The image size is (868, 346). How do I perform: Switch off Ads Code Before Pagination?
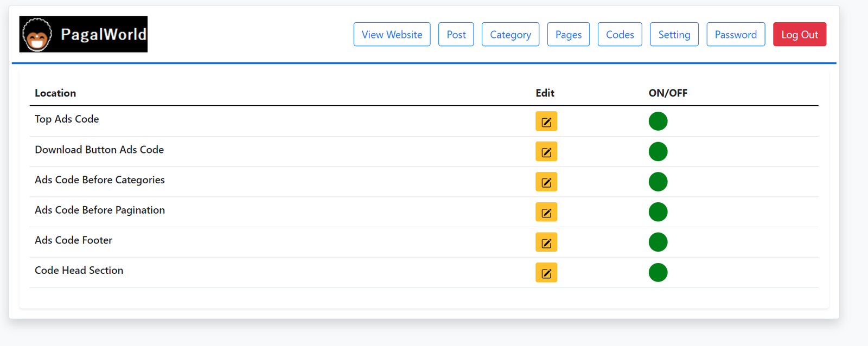658,212
